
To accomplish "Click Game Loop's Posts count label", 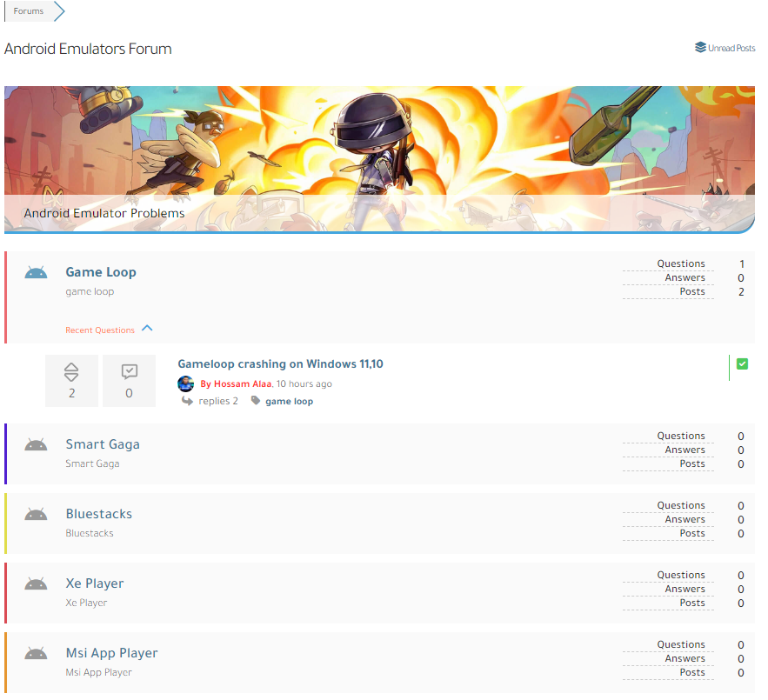I will tap(692, 291).
